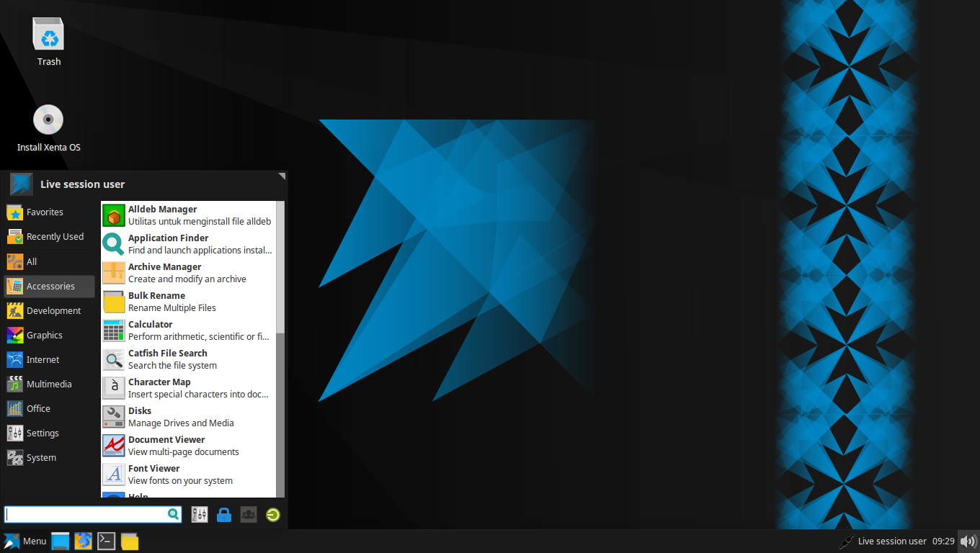Click the Catfish File Search icon

click(x=114, y=359)
